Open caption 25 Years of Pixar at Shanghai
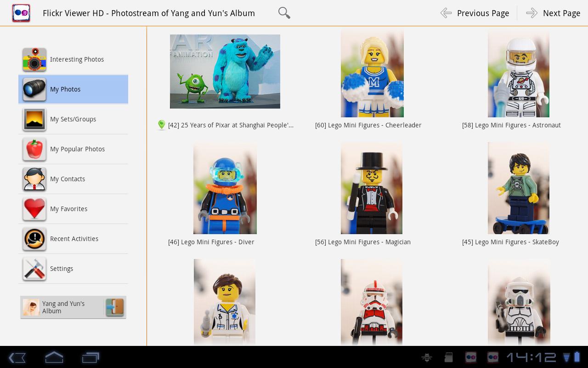Image resolution: width=588 pixels, height=368 pixels. (x=231, y=125)
